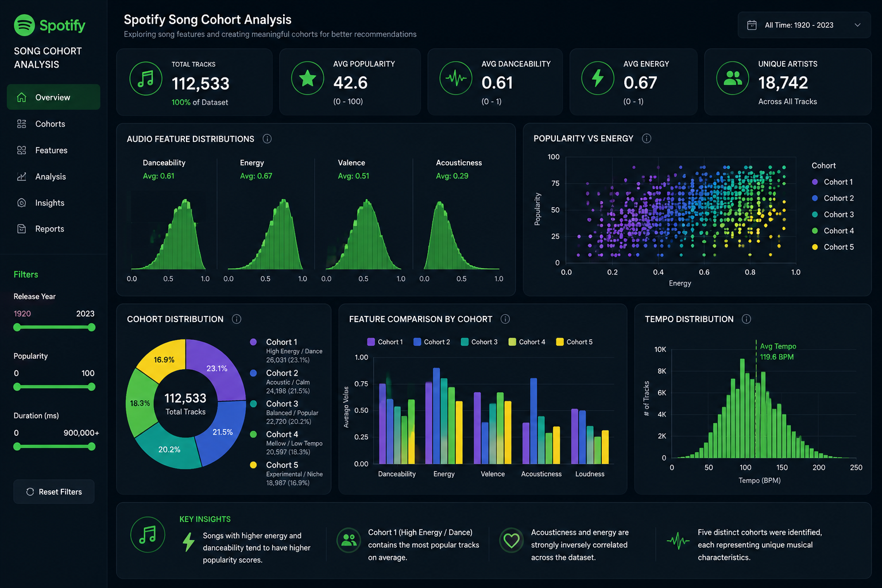Toggle Cohort 3 in feature comparison legend
Screen dimensions: 882x588
pos(479,342)
